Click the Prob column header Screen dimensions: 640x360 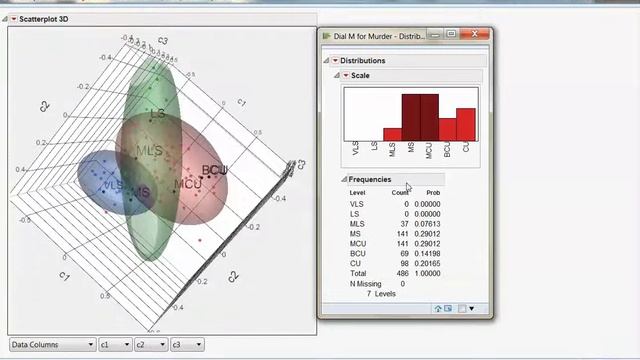coord(433,192)
